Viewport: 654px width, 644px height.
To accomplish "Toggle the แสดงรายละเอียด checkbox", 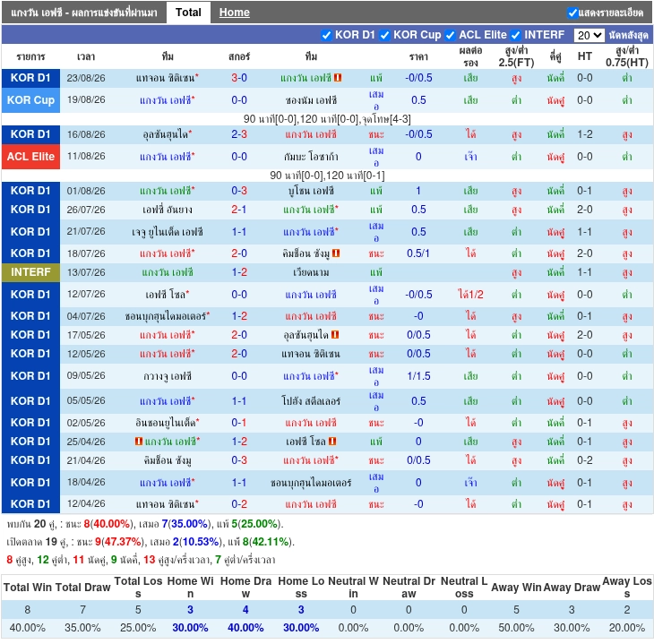I will 572,13.
